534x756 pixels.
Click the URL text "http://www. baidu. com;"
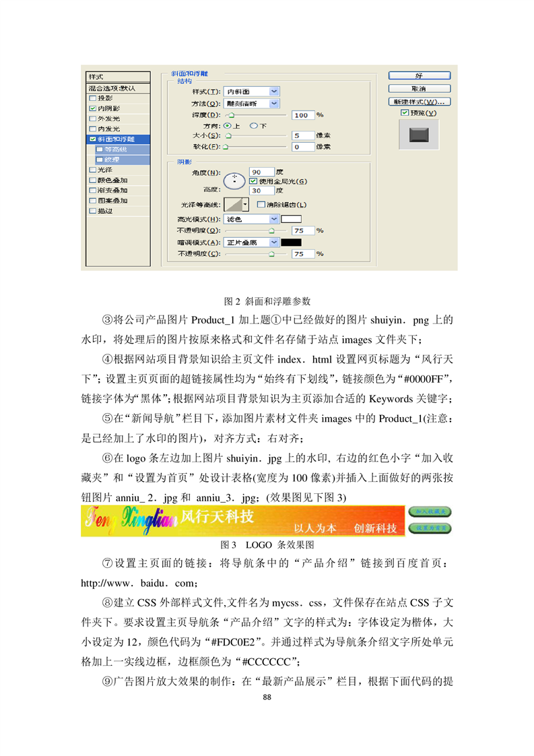coord(139,584)
